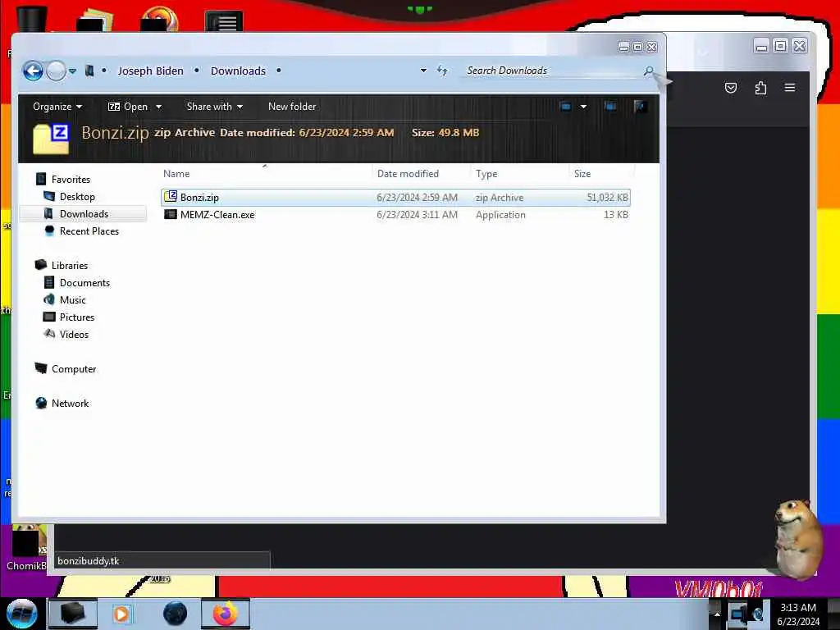
Task: Show hidden tray icons arrow
Action: (717, 614)
